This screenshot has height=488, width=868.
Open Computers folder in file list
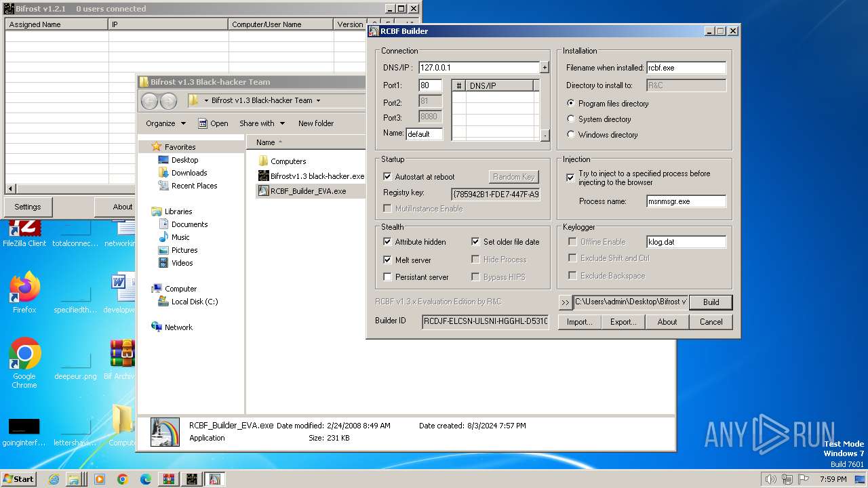[282, 161]
